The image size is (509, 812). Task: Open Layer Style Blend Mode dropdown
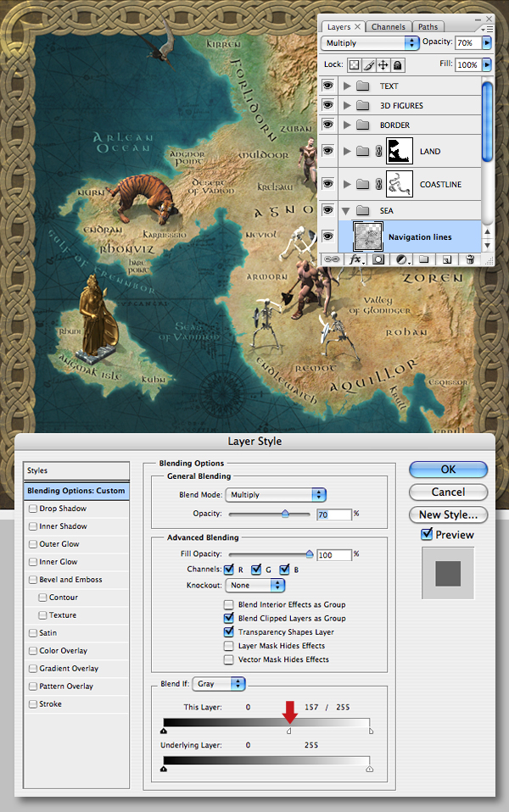276,494
